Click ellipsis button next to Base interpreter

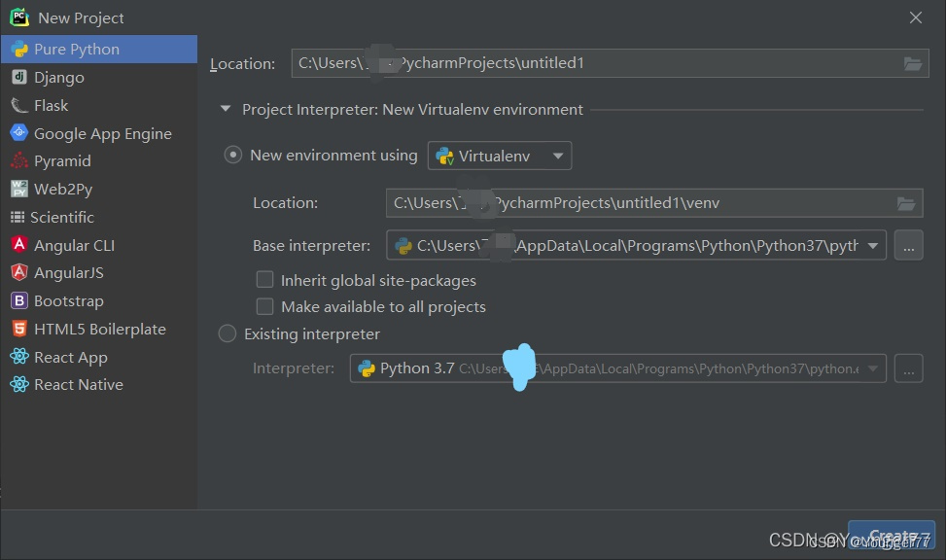(909, 245)
